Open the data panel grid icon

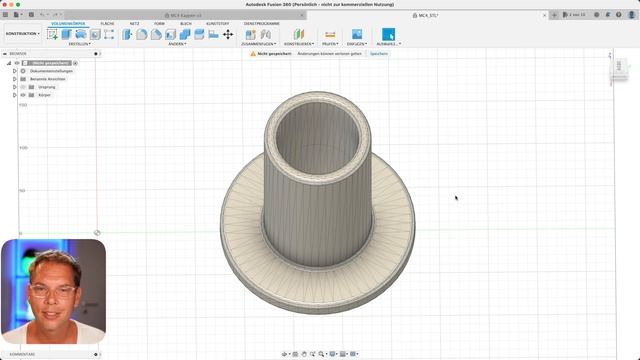point(5,15)
